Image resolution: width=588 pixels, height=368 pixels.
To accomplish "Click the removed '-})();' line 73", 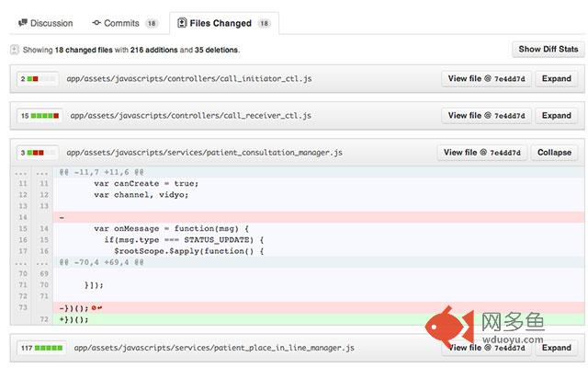I will pos(319,308).
